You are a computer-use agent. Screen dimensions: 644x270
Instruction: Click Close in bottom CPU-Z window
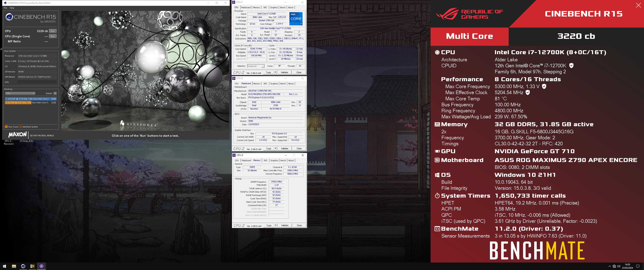point(299,225)
